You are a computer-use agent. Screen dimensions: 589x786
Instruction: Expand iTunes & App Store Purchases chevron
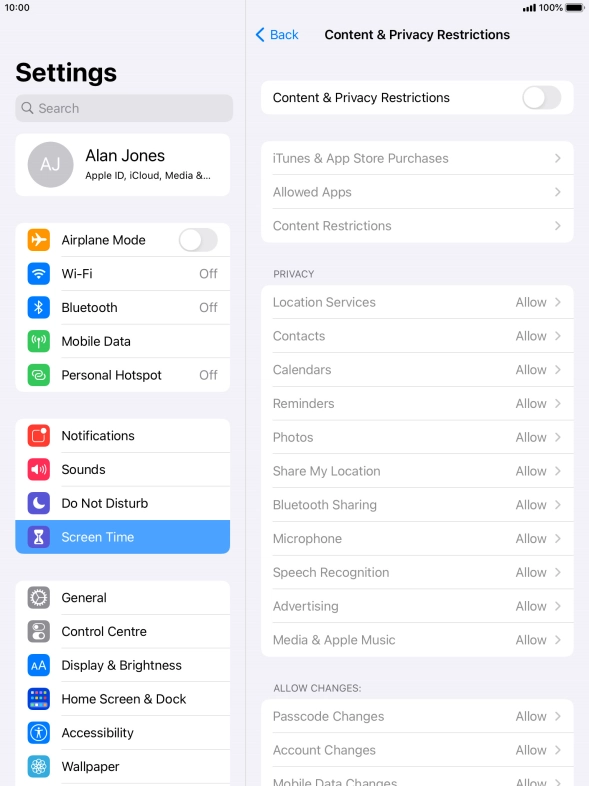(557, 158)
